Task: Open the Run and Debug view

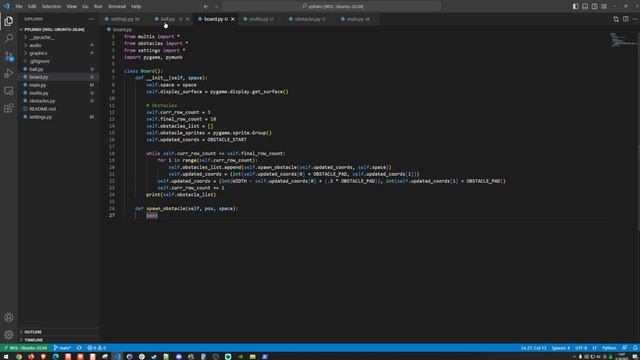Action: click(x=9, y=73)
